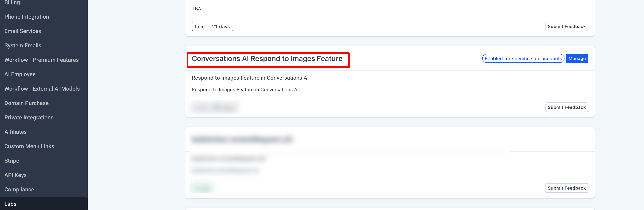Open Workflow - Premium Features page
The image size is (644, 210).
click(x=41, y=60)
